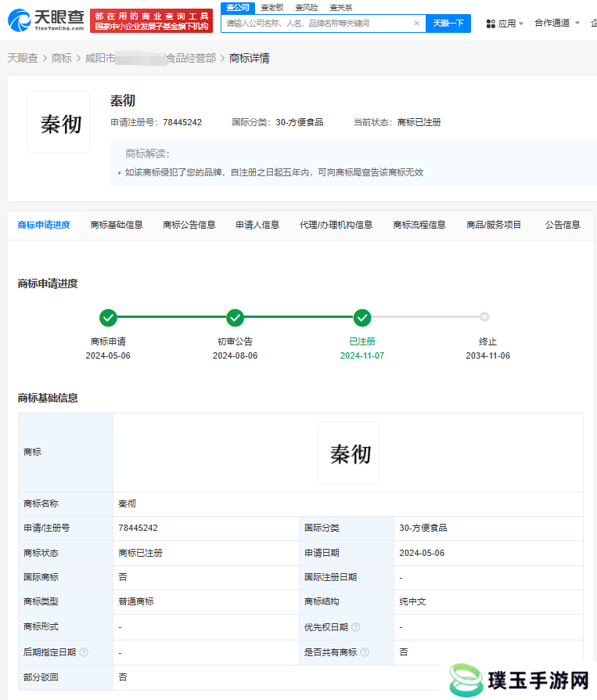Click the 商标基础信息 section heading
The width and height of the screenshot is (597, 700).
(48, 399)
